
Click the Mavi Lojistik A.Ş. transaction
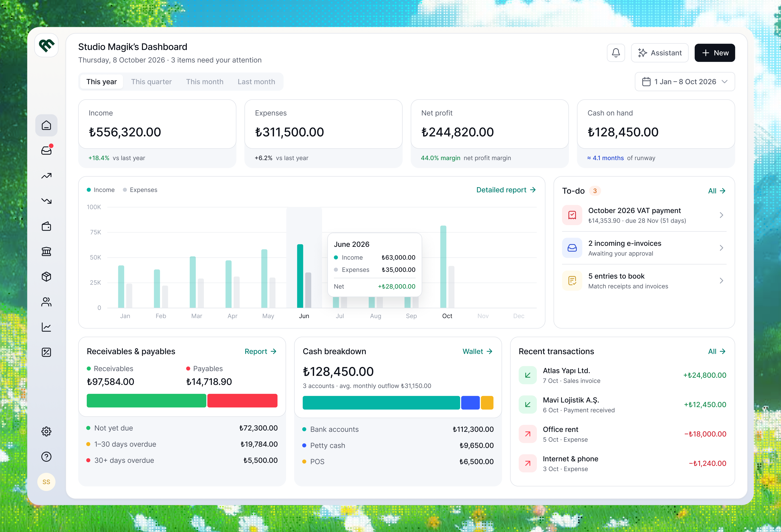(622, 405)
